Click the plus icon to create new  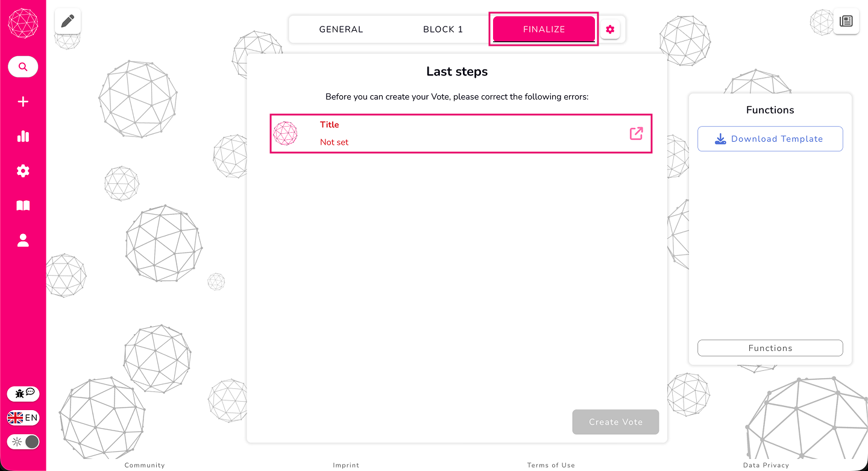[x=23, y=102]
